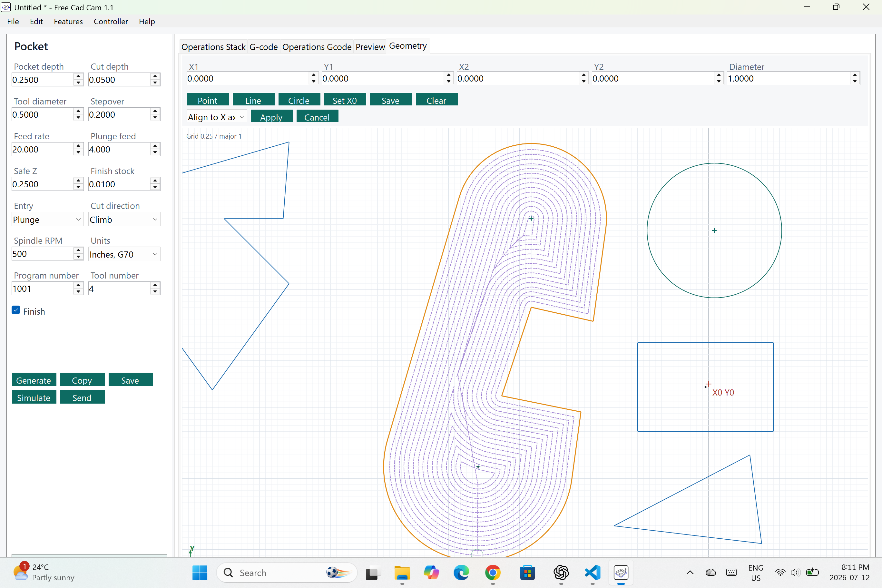Click the Point geometry button

tap(207, 100)
